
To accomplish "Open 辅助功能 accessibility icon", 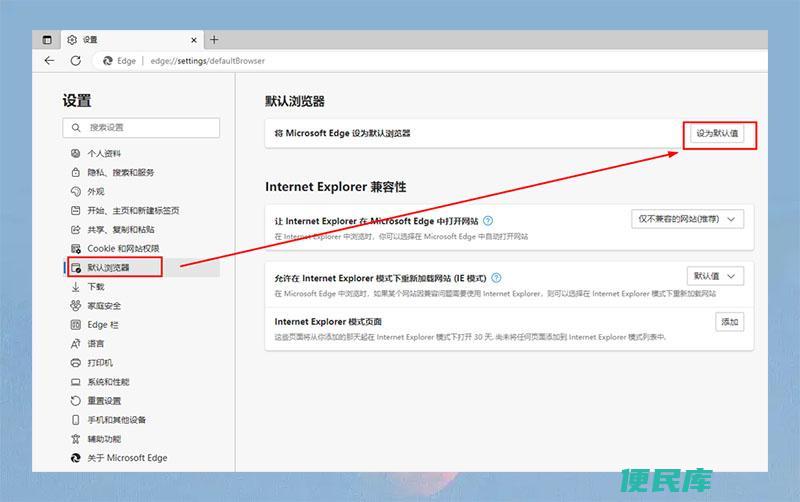I will (x=76, y=439).
